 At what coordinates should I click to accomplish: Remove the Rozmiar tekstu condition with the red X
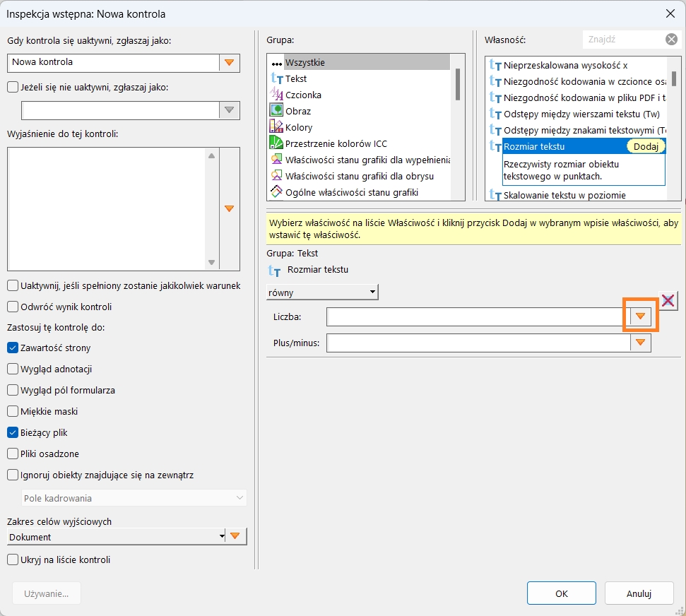coord(668,300)
